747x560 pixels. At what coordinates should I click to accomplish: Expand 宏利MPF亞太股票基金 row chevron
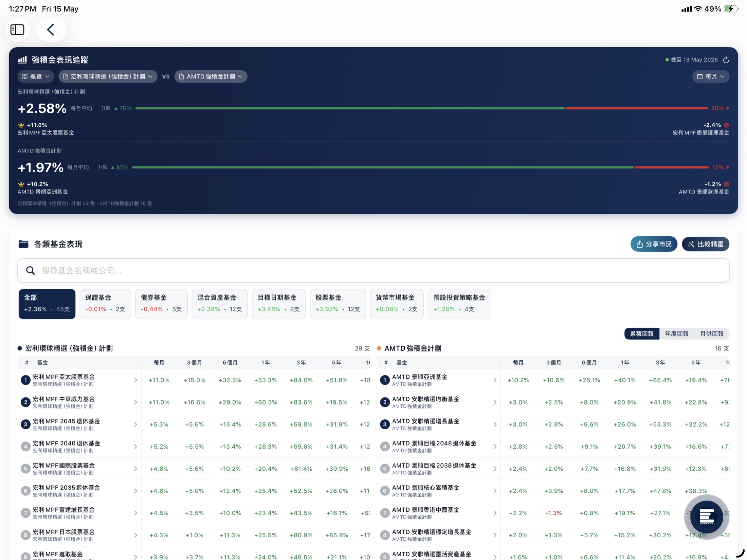(x=135, y=380)
